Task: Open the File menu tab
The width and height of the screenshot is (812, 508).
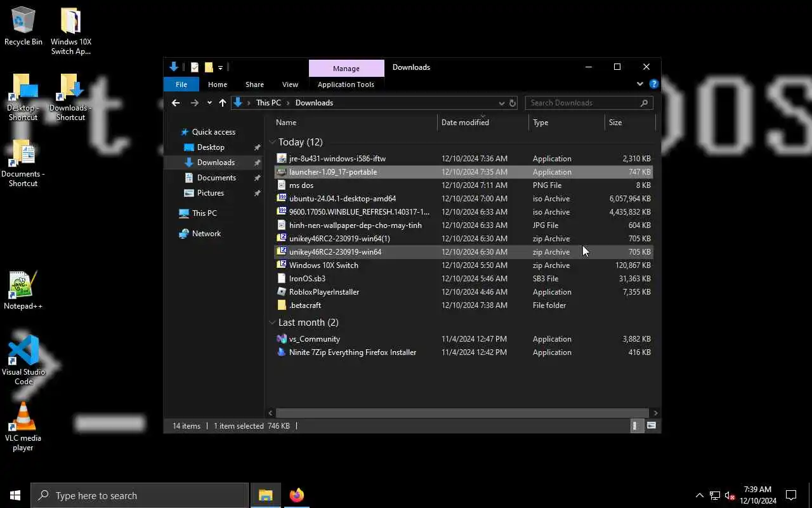Action: point(181,84)
